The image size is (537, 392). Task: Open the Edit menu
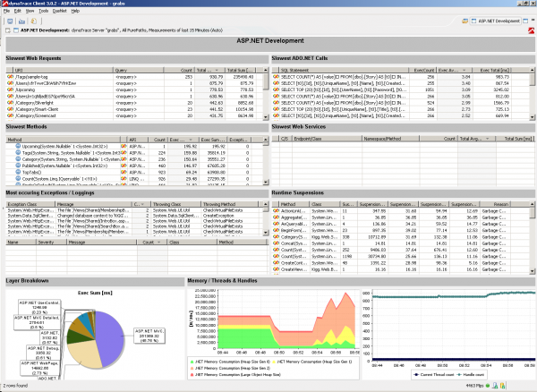click(x=18, y=11)
